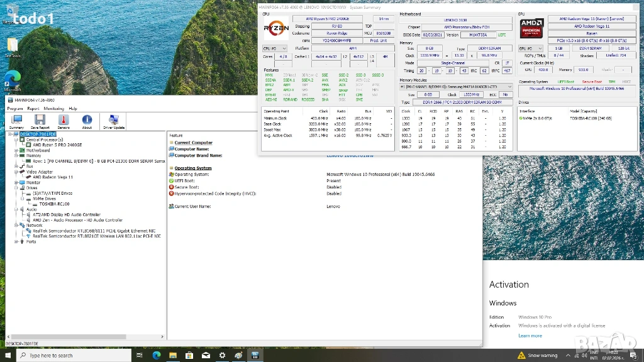Click the Learn more activation link
Image resolution: width=644 pixels, height=362 pixels.
click(530, 336)
